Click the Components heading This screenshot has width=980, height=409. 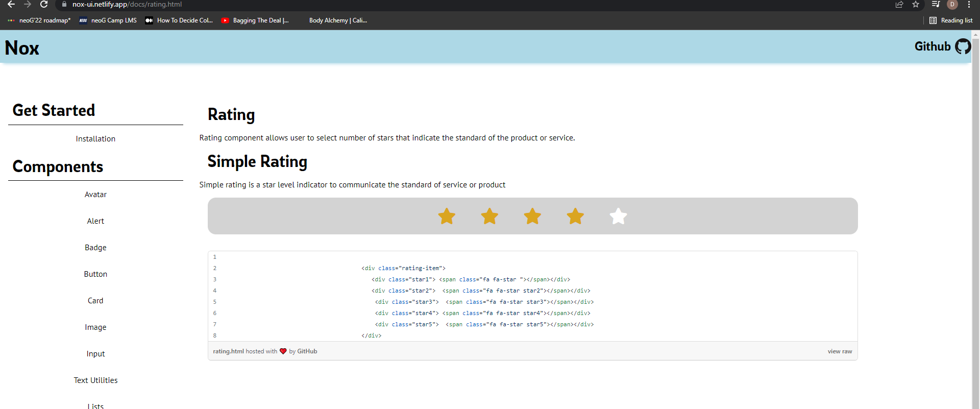pos(58,166)
